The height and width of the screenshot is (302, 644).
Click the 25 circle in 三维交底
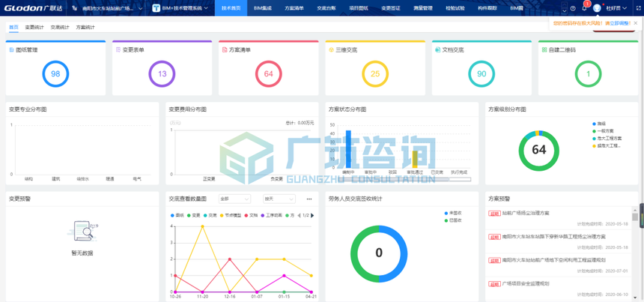pos(375,74)
